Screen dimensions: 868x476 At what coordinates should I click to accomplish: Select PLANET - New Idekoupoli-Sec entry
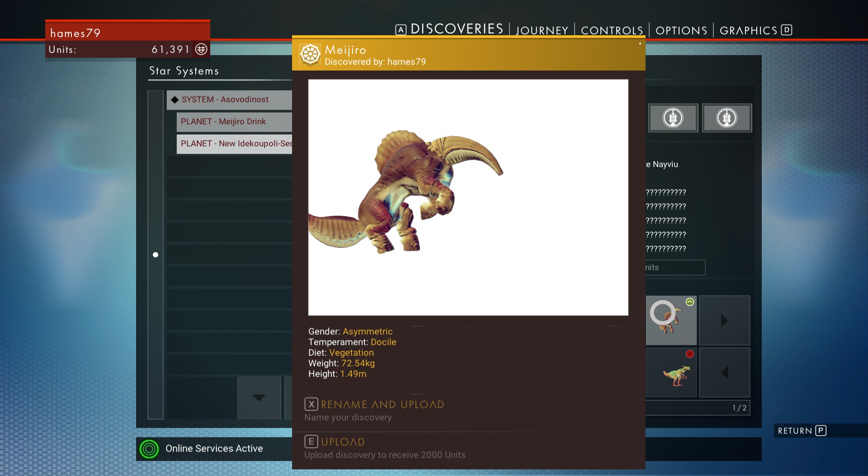tap(234, 144)
